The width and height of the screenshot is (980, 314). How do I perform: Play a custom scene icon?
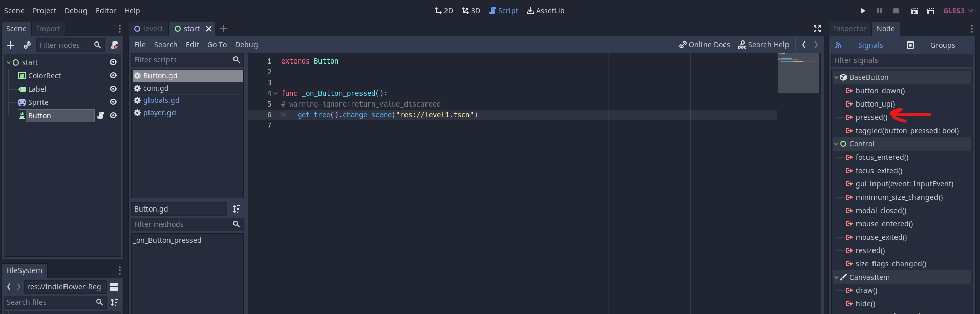pyautogui.click(x=931, y=11)
